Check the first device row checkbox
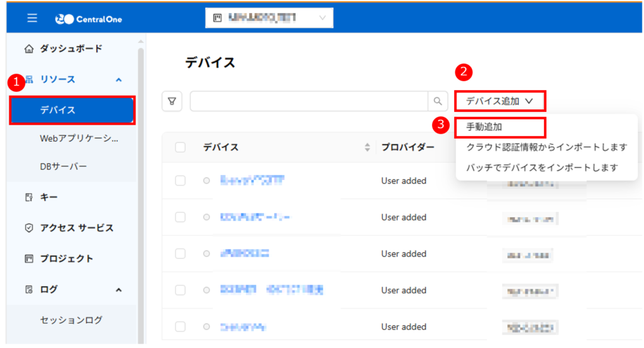This screenshot has height=348, width=644. point(180,181)
